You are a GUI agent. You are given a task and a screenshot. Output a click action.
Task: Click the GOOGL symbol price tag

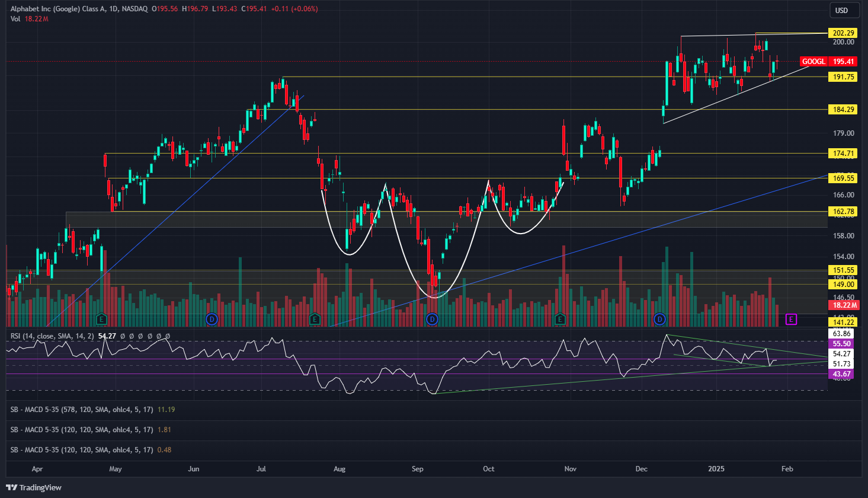tap(813, 62)
